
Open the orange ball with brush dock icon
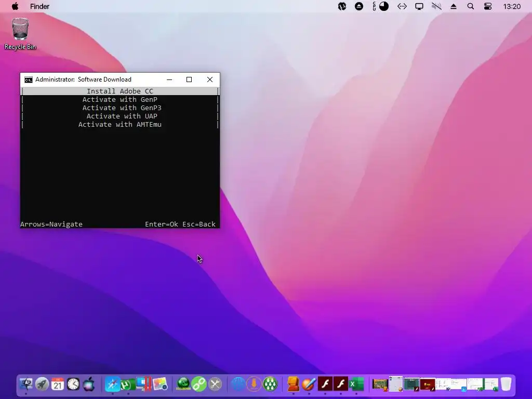[x=309, y=384]
